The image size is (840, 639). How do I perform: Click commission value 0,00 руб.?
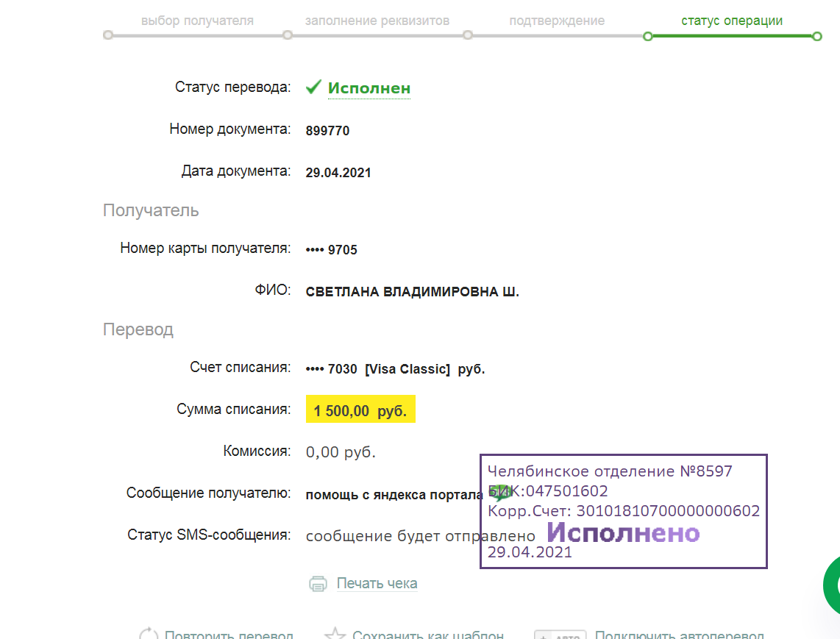[x=341, y=452]
